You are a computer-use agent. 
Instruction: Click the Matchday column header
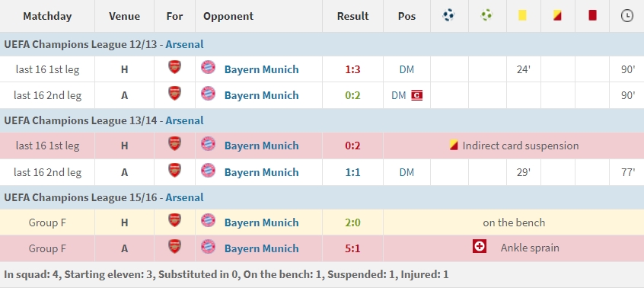tap(47, 16)
